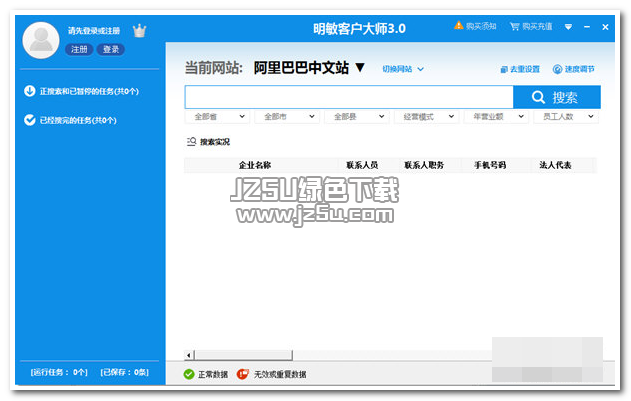Viewport: 631px width, 401px height.
Task: Minimize the 明敏客户大师 window
Action: tap(587, 27)
